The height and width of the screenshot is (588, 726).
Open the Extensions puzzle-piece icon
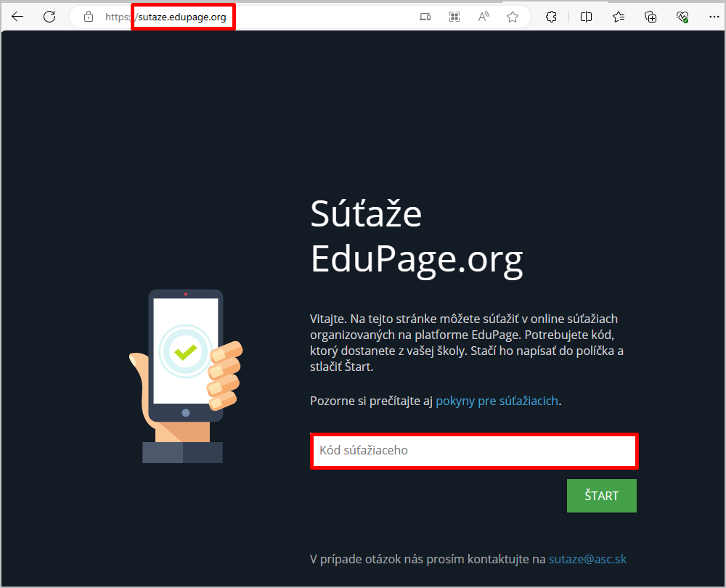[x=551, y=17]
